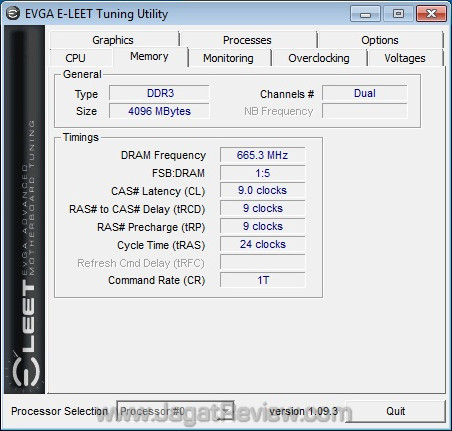Close the E-LEET Tuning Utility window
This screenshot has height=431, width=452.
(x=431, y=14)
